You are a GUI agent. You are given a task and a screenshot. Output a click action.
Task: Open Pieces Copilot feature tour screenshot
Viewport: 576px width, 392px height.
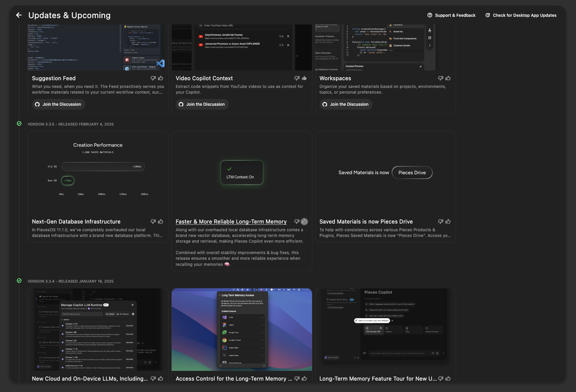[x=386, y=330]
